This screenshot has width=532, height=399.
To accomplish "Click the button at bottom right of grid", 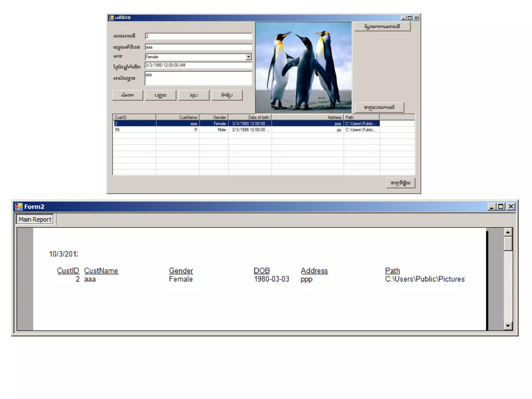I will click(400, 183).
